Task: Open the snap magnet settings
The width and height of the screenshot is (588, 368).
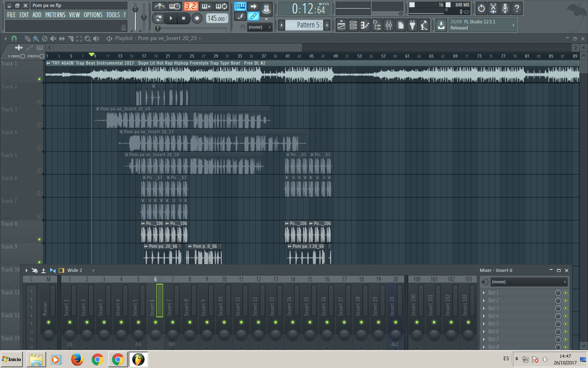Action: (13, 38)
